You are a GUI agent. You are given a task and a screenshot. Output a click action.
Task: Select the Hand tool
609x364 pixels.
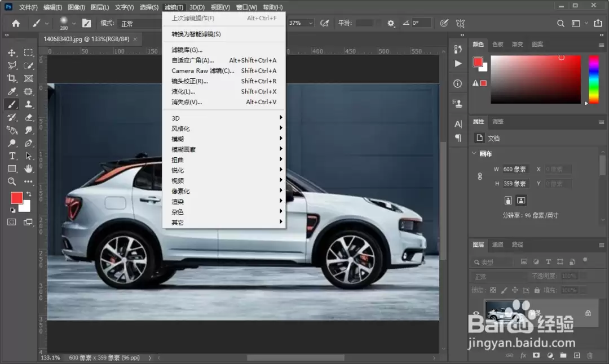pos(28,168)
